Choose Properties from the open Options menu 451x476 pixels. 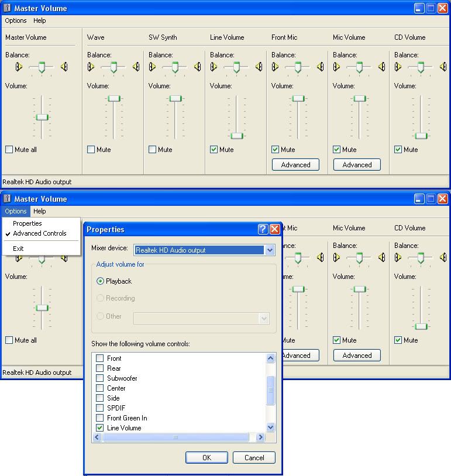click(27, 223)
